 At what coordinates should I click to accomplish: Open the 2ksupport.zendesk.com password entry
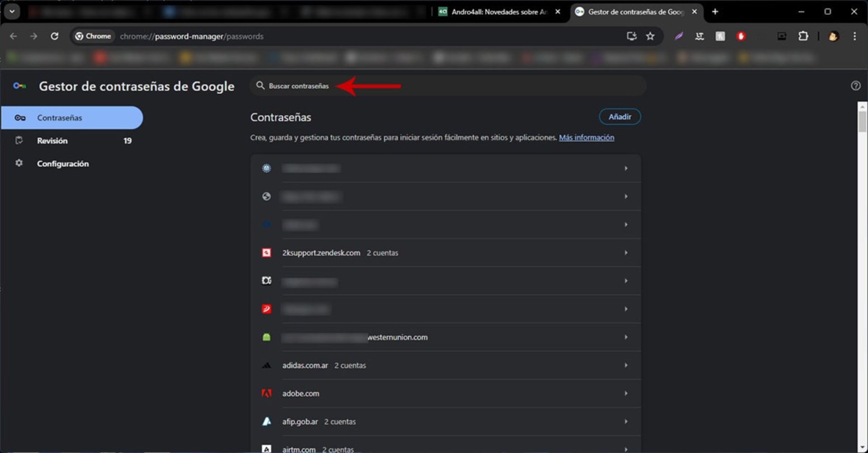point(445,253)
